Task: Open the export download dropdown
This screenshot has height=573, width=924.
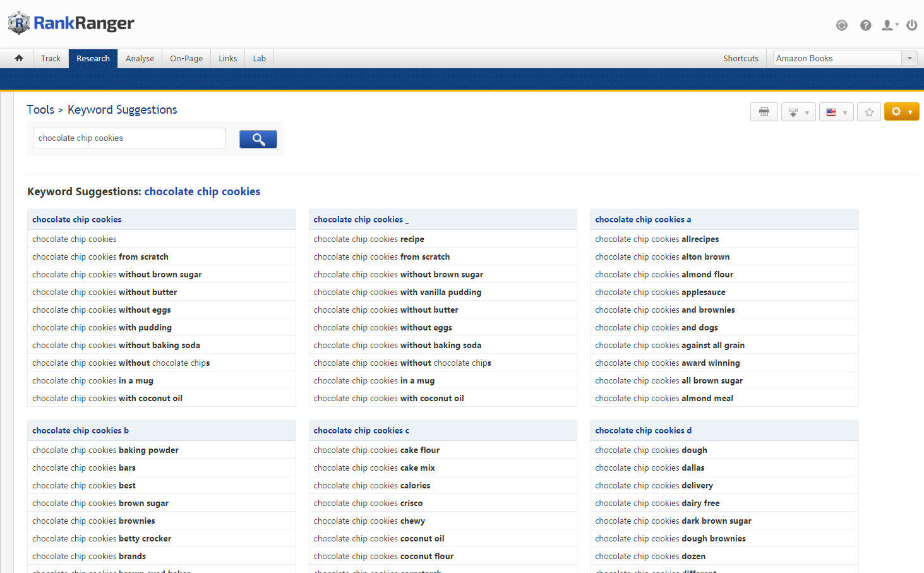Action: [798, 112]
